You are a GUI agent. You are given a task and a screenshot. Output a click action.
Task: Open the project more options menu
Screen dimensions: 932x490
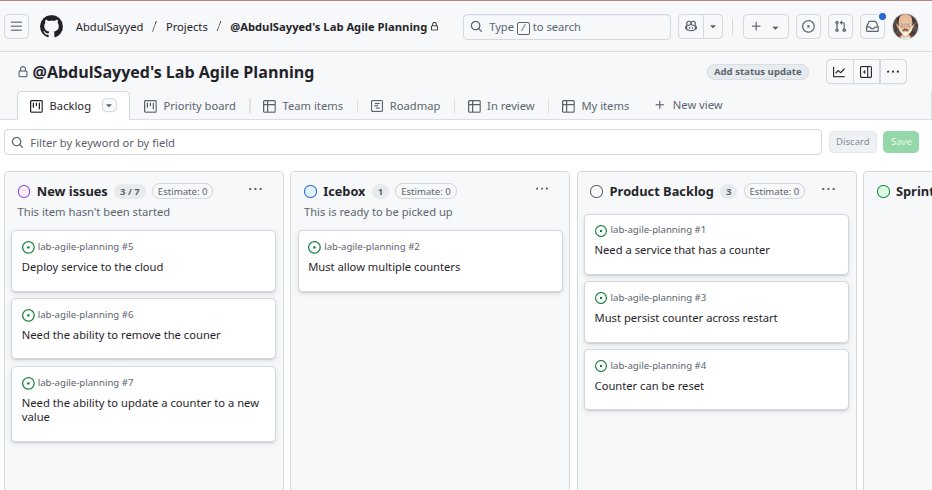pos(893,72)
